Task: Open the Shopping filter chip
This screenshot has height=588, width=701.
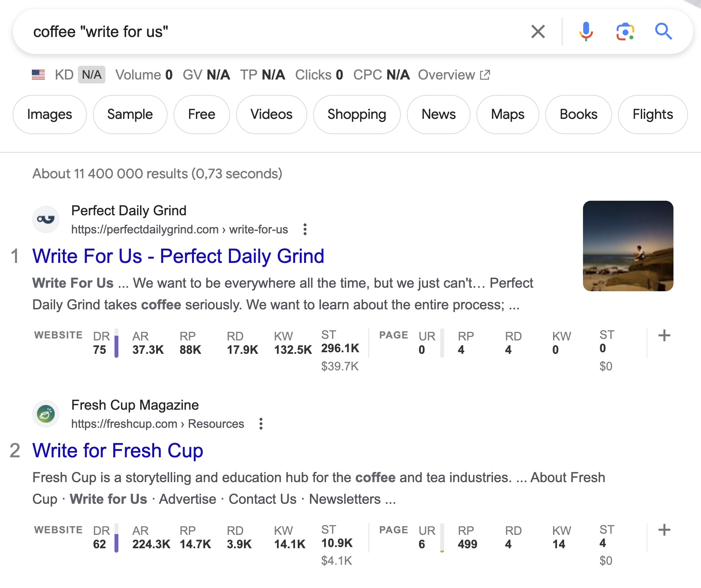Action: [x=356, y=114]
